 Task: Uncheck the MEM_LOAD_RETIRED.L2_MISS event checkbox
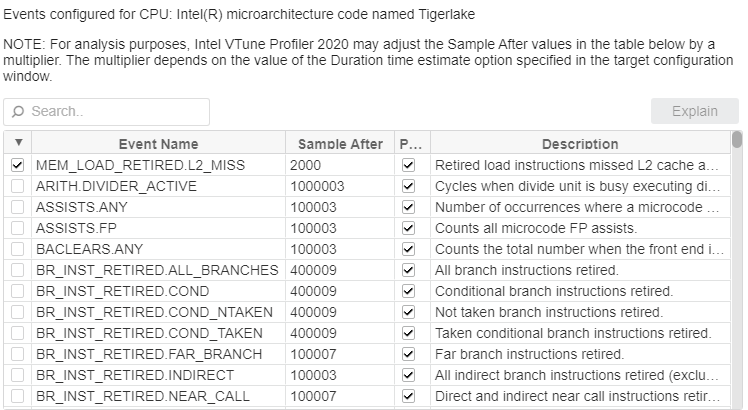coord(17,165)
